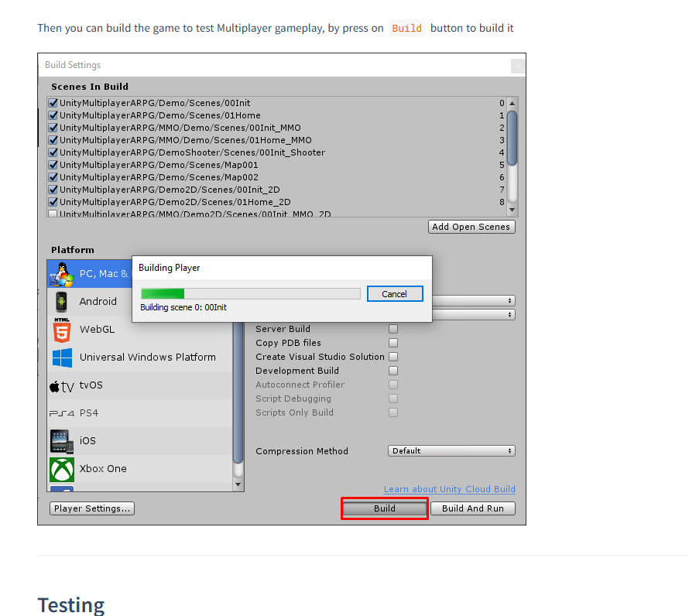This screenshot has width=689, height=616.
Task: Click the orange Build code text in the instruction
Action: pos(407,28)
